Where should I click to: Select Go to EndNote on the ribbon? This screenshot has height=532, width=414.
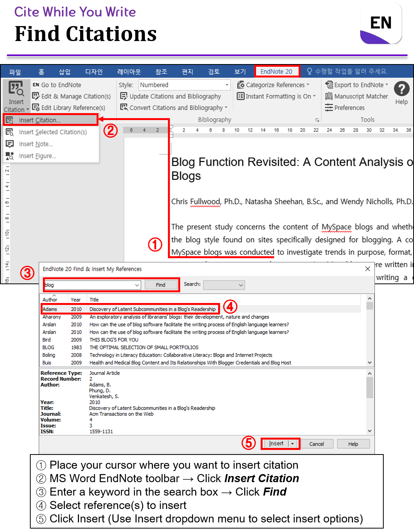tap(61, 85)
